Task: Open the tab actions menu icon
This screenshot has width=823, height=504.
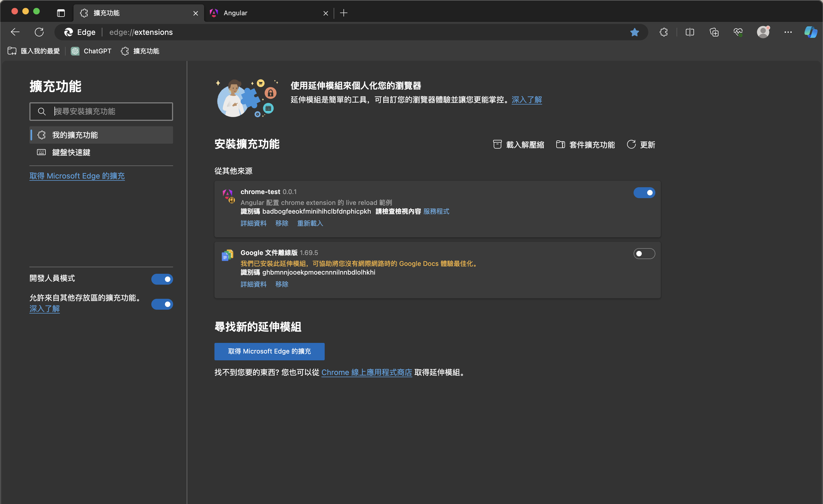Action: click(x=61, y=13)
